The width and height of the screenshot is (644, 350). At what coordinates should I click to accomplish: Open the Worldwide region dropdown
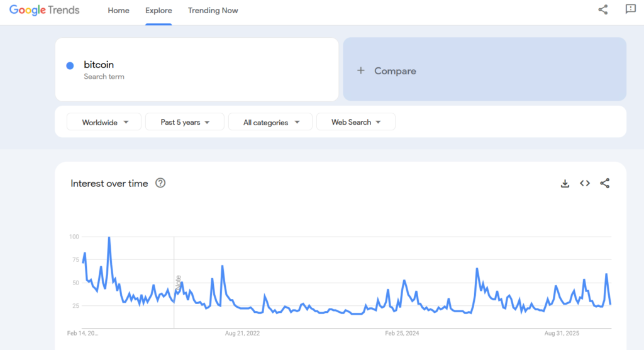coord(106,122)
